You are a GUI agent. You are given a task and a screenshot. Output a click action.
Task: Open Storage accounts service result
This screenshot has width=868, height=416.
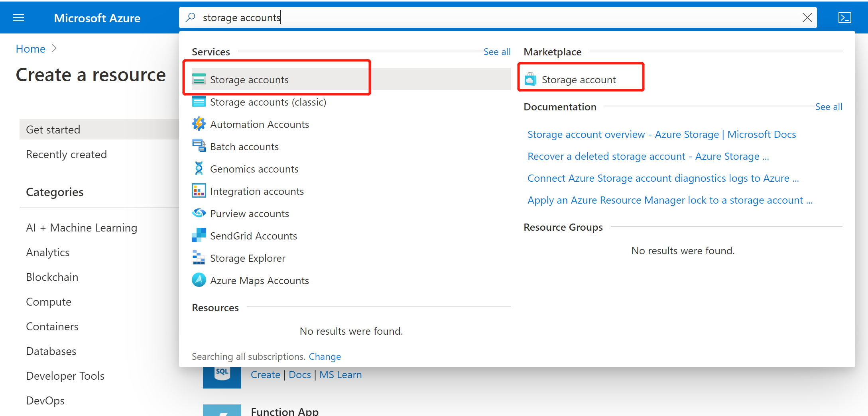pos(351,79)
